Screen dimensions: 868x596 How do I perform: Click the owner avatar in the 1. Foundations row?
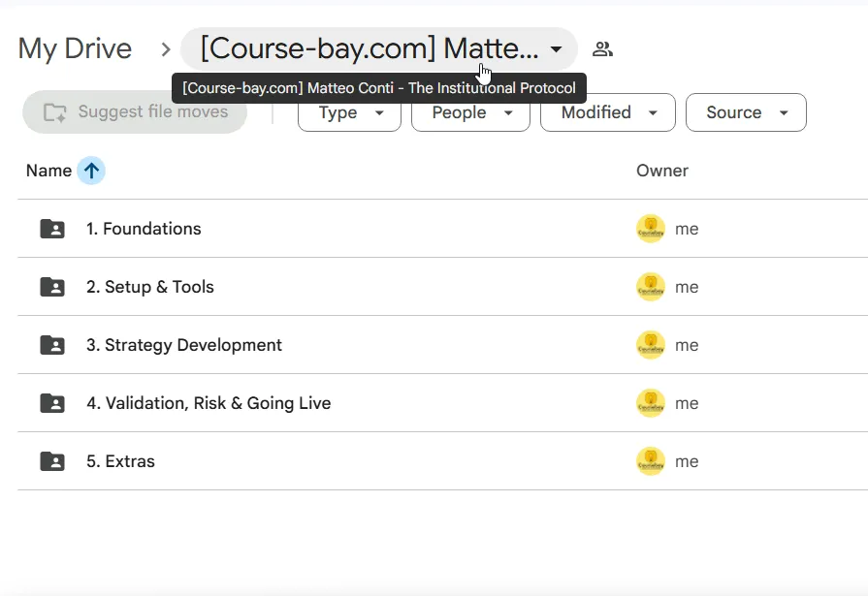tap(651, 229)
